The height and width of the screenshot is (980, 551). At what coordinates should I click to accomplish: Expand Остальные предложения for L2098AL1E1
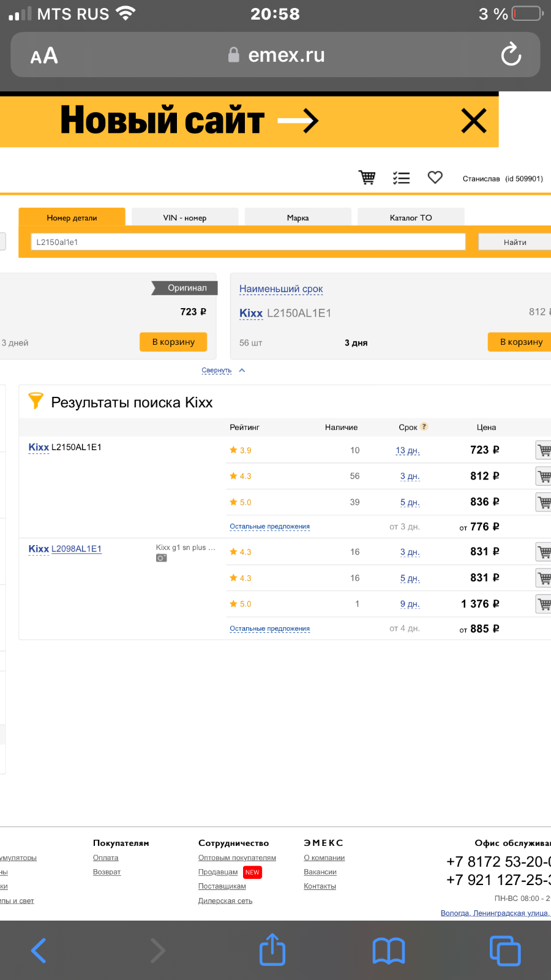(269, 628)
